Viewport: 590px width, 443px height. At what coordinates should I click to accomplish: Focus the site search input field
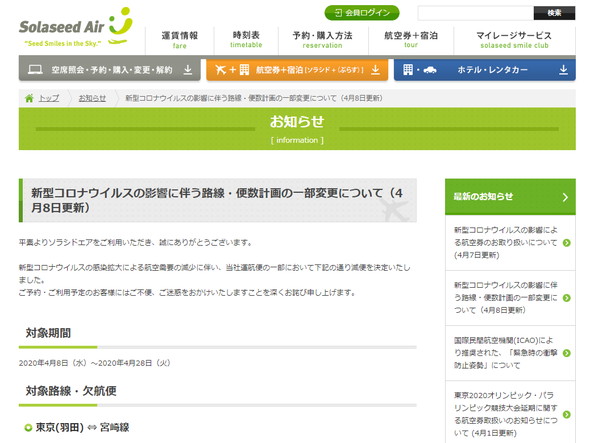[x=476, y=13]
